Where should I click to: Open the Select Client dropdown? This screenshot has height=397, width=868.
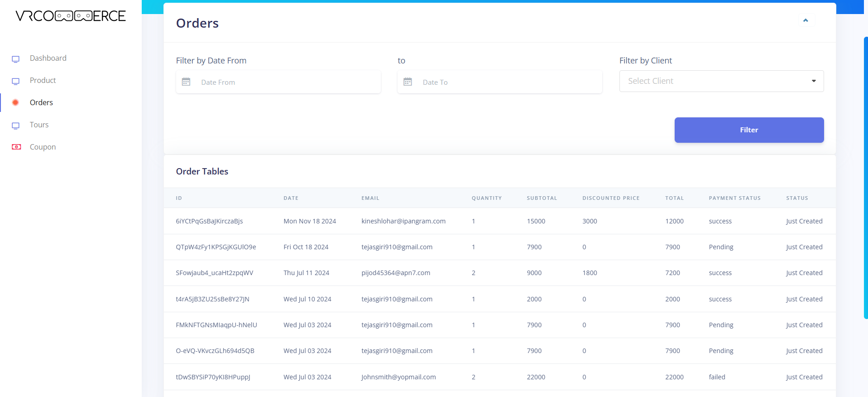[x=715, y=81]
